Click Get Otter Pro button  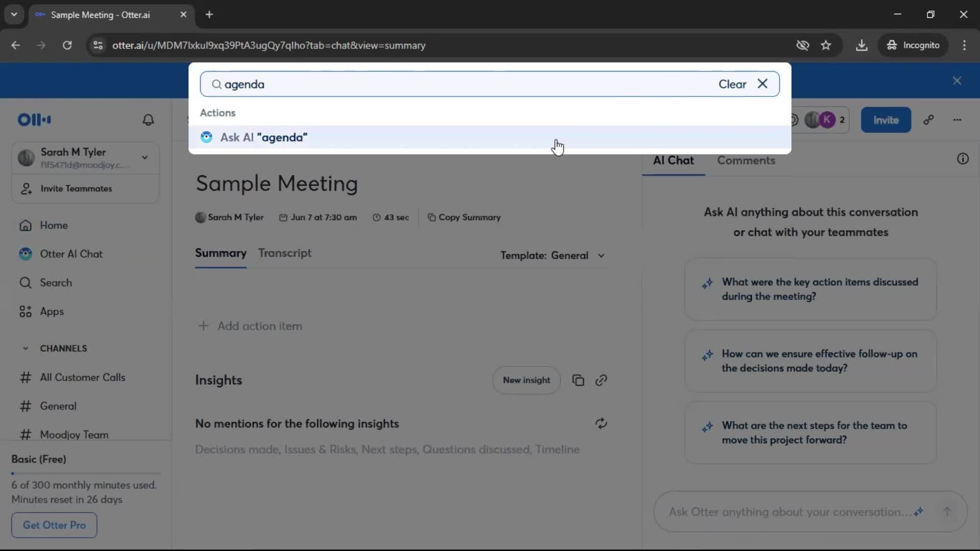coord(54,525)
